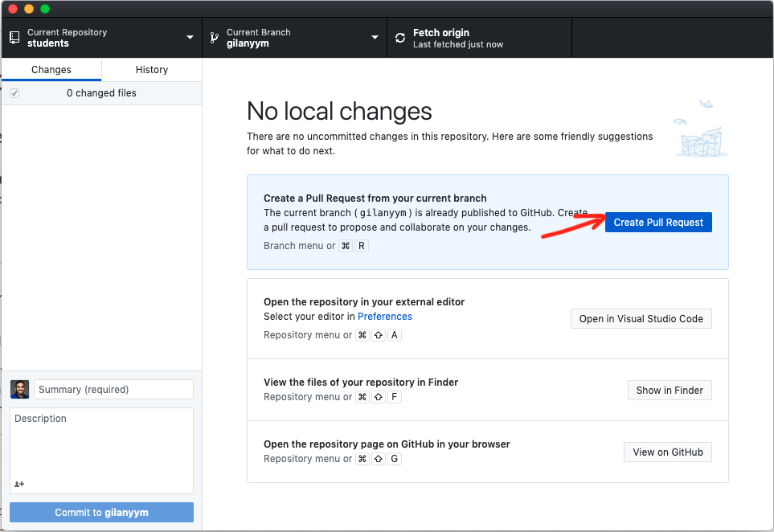774x532 pixels.
Task: Click the repository icon beside Current Repository
Action: click(x=14, y=38)
